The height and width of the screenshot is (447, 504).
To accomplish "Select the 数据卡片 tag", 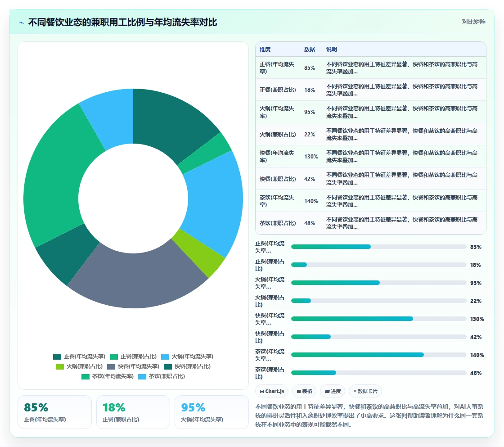I will 365,391.
